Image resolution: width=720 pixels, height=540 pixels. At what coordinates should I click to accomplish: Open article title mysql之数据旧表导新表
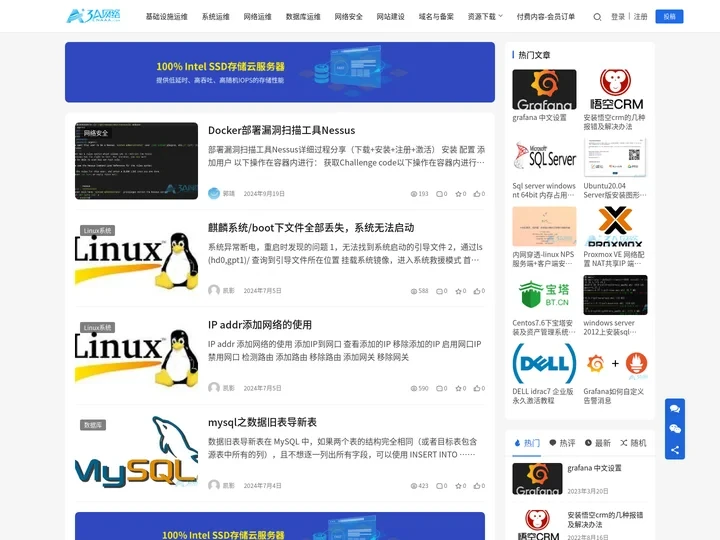pyautogui.click(x=262, y=422)
